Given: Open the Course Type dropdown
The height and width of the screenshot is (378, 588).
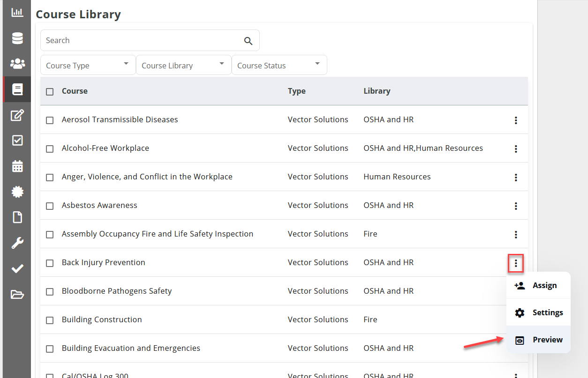Looking at the screenshot, I should pos(88,65).
